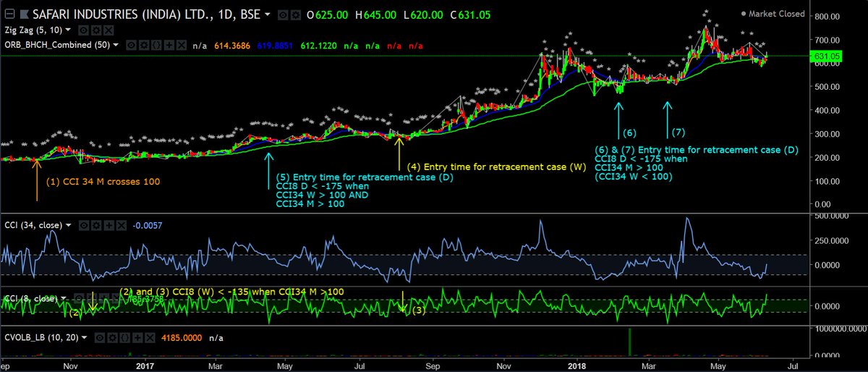Remove the ORB_BHCH_Combined indicator
Screen dimensions: 868x372
tap(181, 45)
